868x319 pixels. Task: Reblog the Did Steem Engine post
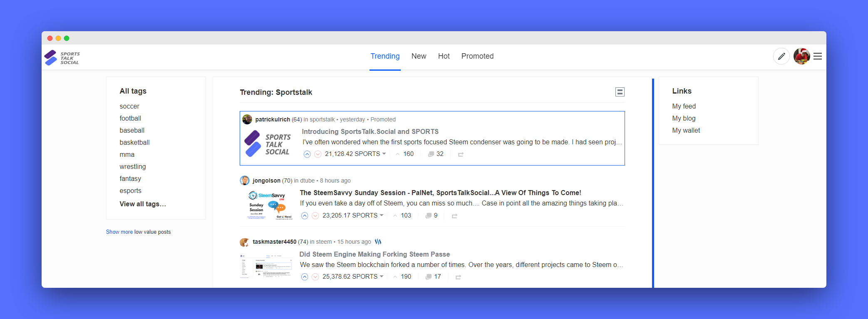click(458, 277)
